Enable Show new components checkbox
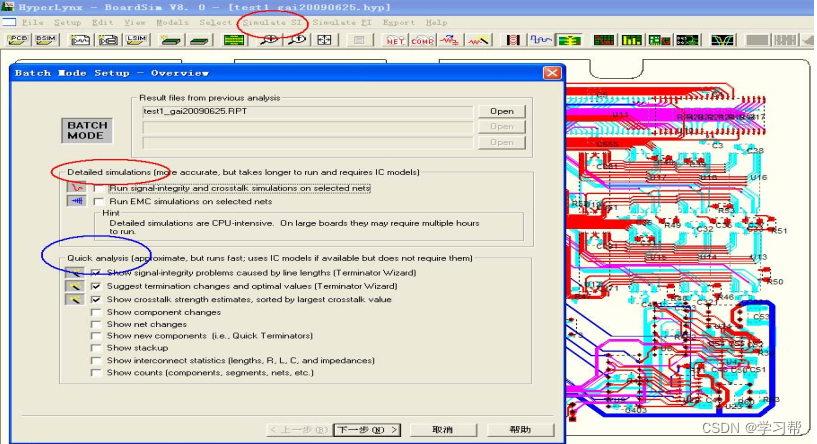This screenshot has height=444, width=817. (96, 336)
